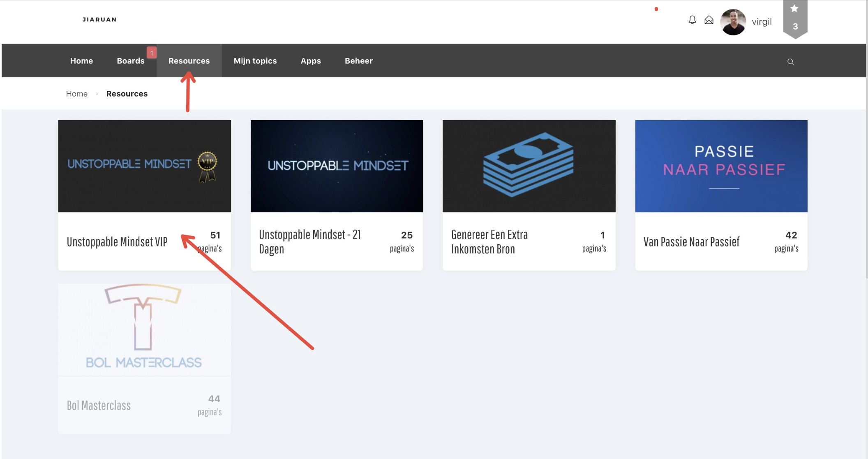
Task: Open the Bol Masterclass thumbnail
Action: [144, 329]
